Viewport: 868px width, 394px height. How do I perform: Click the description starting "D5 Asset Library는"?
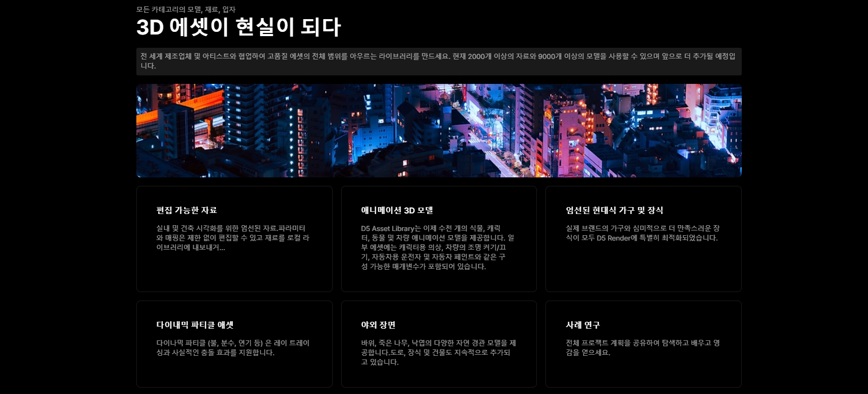(438, 247)
